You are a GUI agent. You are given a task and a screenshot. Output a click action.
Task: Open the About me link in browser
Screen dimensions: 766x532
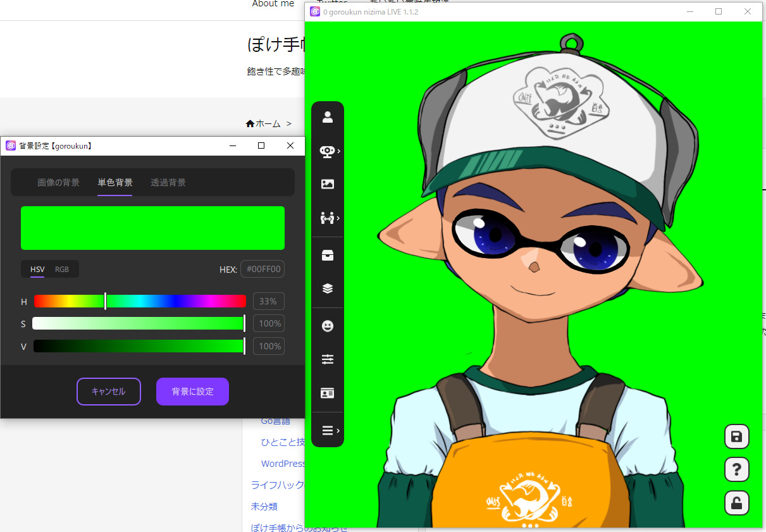click(x=273, y=4)
